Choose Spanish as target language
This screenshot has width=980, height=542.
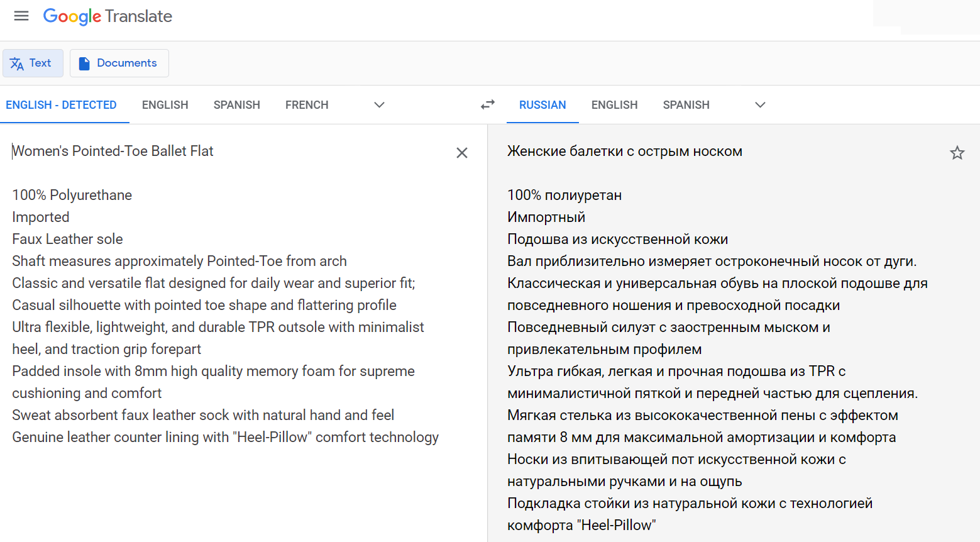[x=686, y=105]
